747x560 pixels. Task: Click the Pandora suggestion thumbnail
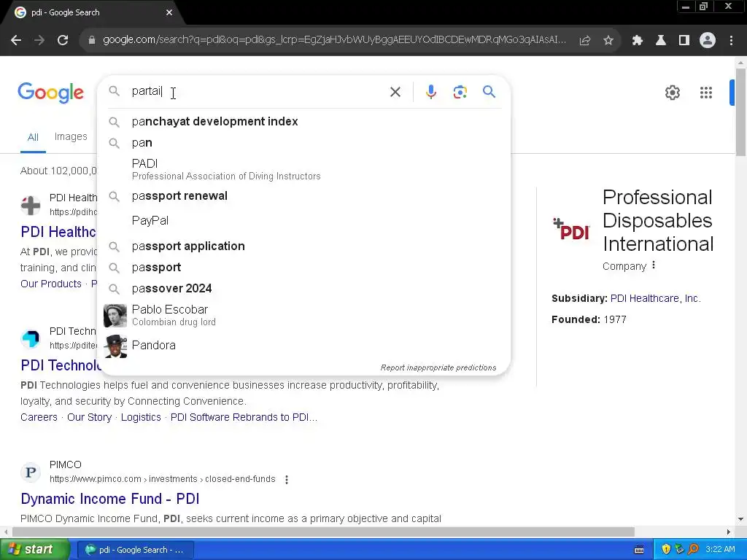coord(115,346)
